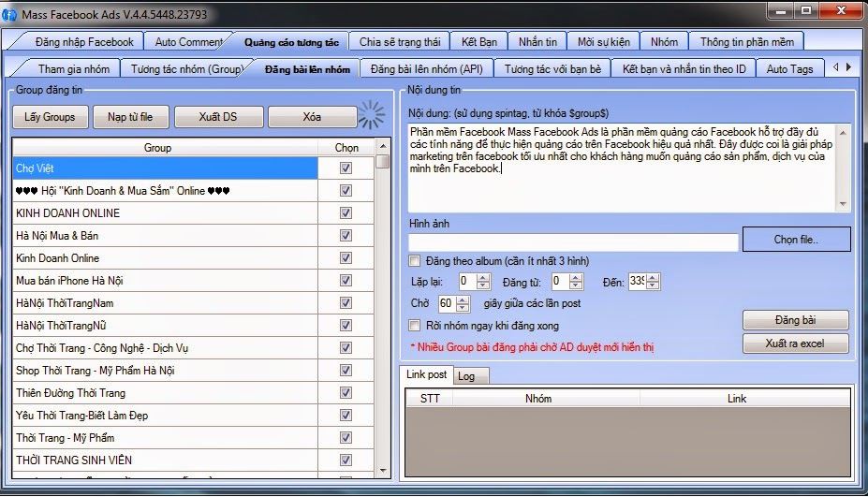
Task: Open the Nhắn tin tab
Action: tap(537, 42)
